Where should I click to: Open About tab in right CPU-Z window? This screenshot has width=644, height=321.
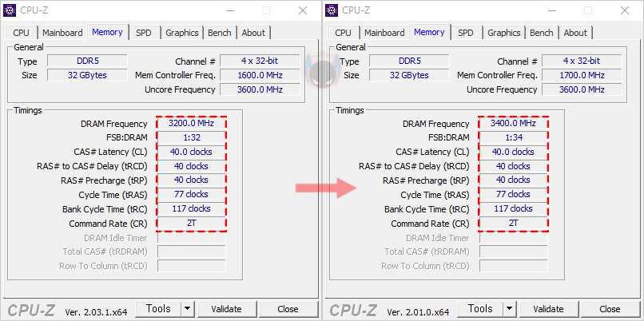(575, 33)
